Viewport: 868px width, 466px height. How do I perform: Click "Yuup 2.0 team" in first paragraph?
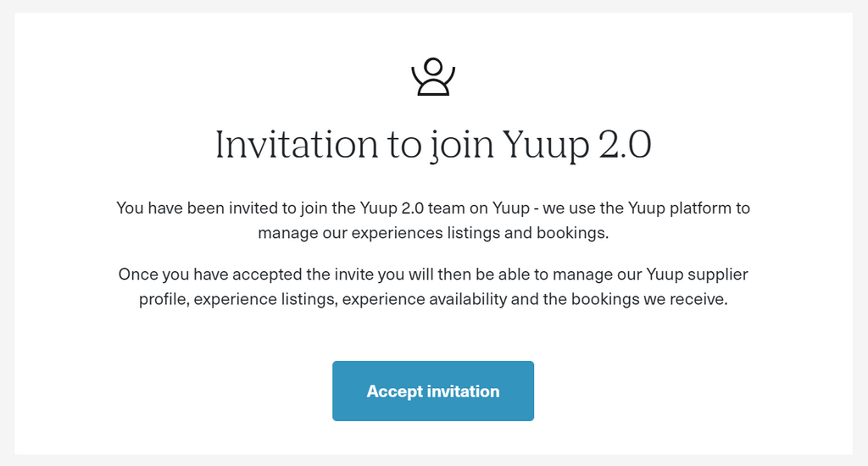tap(409, 208)
